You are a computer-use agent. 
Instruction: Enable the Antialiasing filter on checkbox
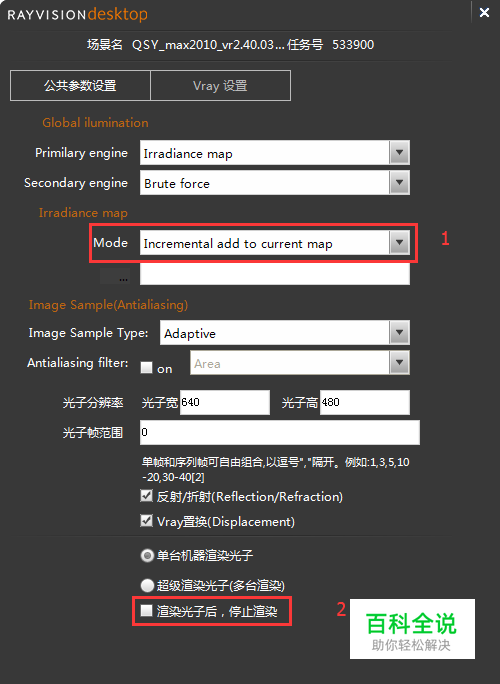coord(146,368)
